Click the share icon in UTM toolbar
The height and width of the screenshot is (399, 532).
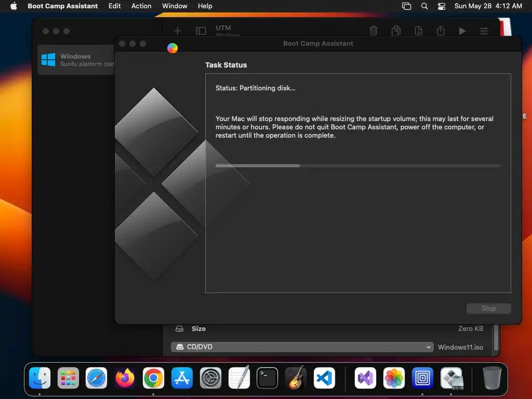(441, 31)
